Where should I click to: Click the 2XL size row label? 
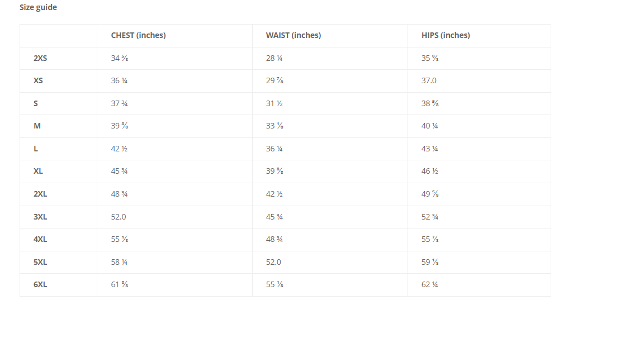pos(40,194)
